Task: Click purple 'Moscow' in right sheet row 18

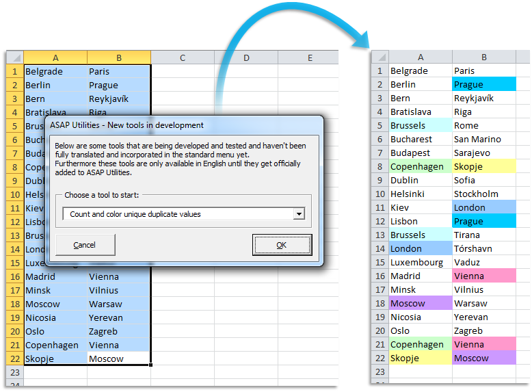Action: coord(421,303)
